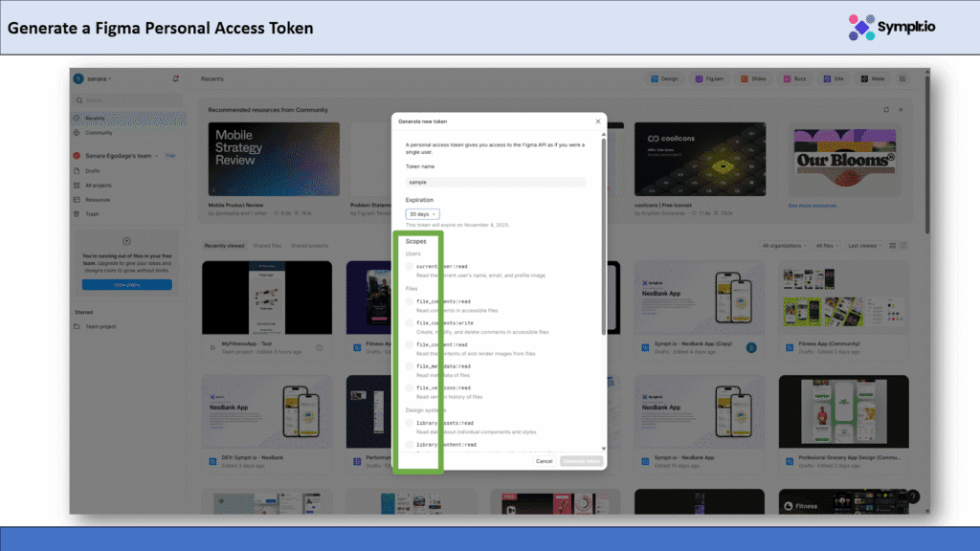Switch to list view layout
Screen dimensions: 980x551
pos(903,246)
